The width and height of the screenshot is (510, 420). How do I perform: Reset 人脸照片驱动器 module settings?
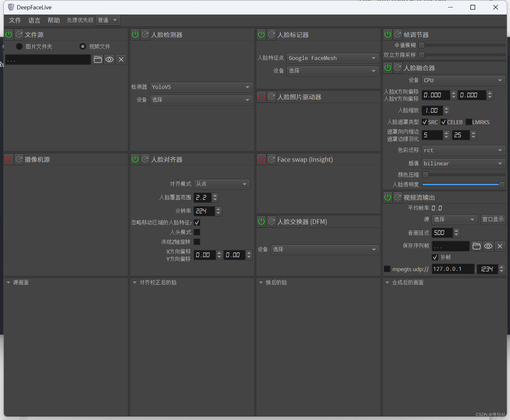[x=272, y=97]
